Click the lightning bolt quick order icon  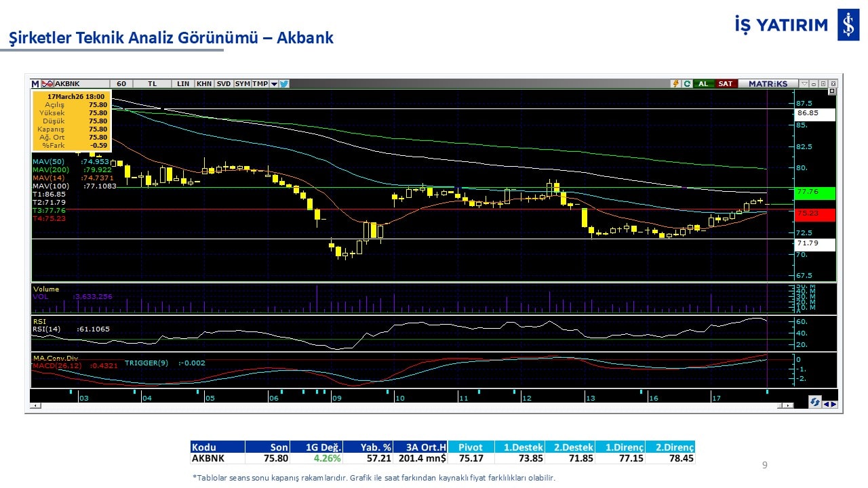pos(675,84)
